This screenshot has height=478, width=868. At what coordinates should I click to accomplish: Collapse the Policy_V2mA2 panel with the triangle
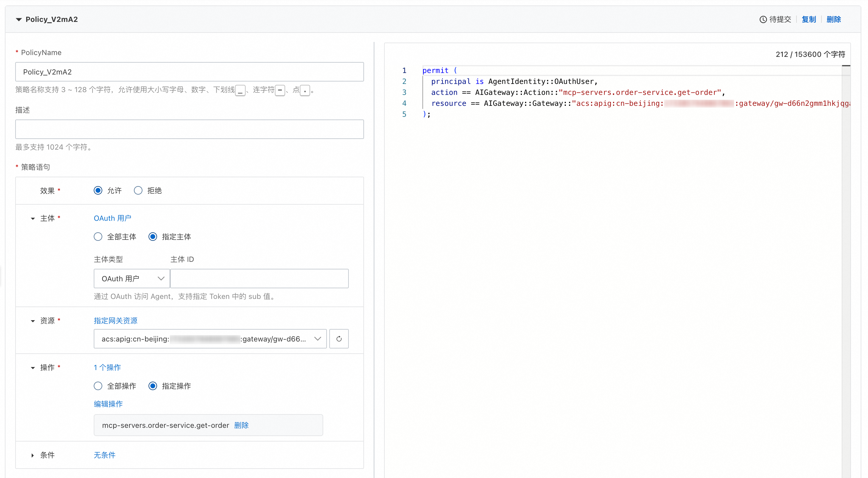(19, 19)
